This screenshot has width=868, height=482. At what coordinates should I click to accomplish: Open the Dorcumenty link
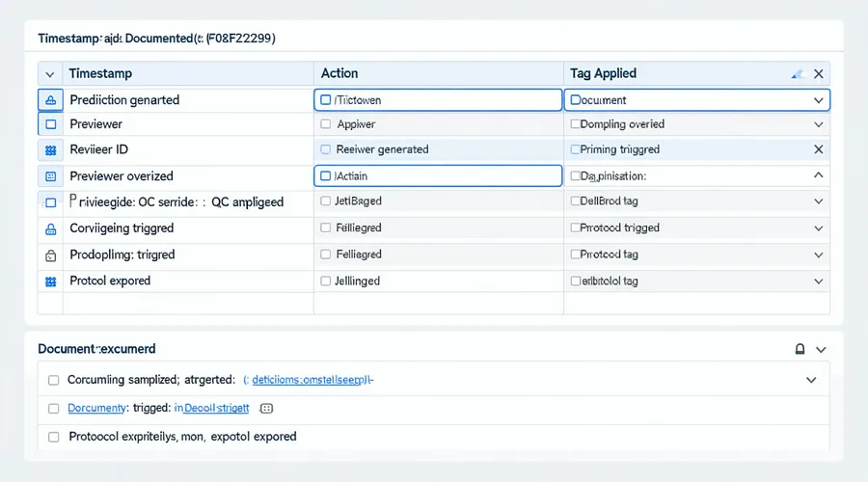click(x=96, y=408)
